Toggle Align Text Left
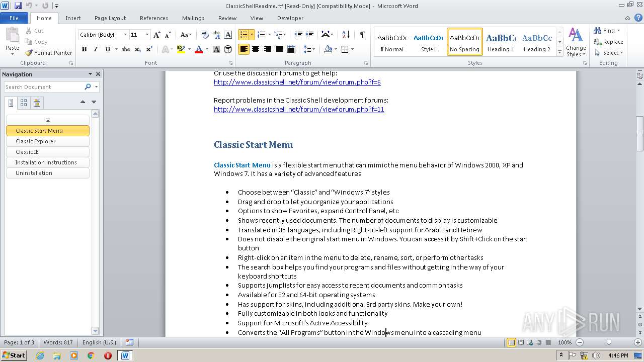The image size is (644, 362). [244, 49]
